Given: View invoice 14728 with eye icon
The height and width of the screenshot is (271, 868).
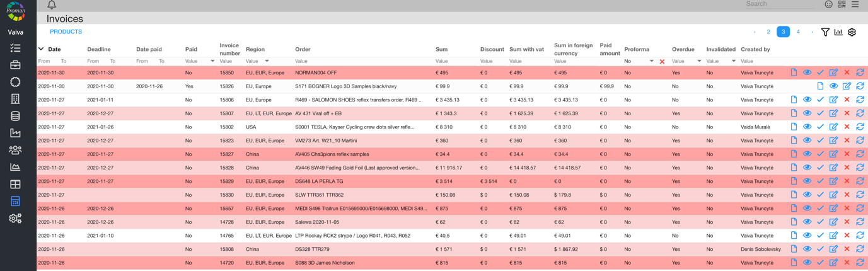Looking at the screenshot, I should [x=807, y=222].
